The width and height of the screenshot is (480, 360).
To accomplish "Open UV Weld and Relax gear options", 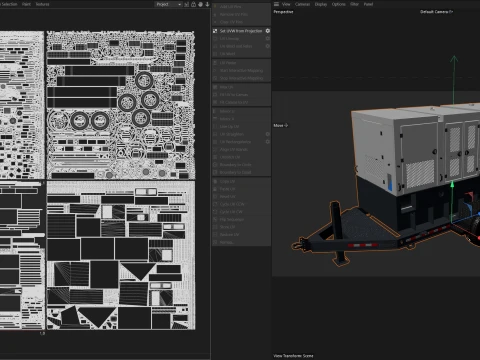I will click(268, 46).
